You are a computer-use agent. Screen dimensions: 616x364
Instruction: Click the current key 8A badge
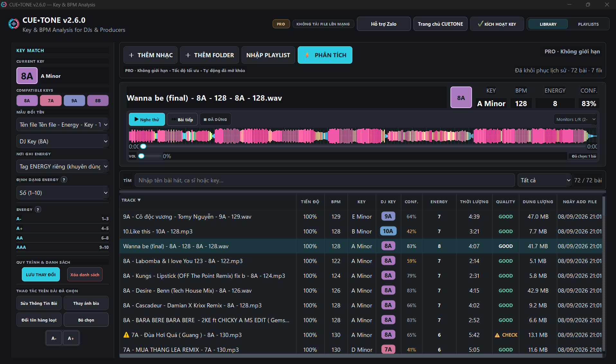pyautogui.click(x=27, y=76)
